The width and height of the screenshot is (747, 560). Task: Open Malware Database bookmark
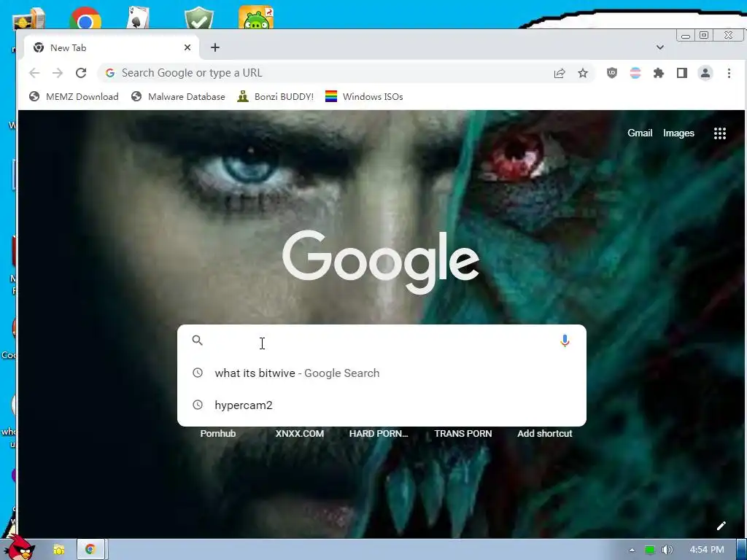click(178, 97)
